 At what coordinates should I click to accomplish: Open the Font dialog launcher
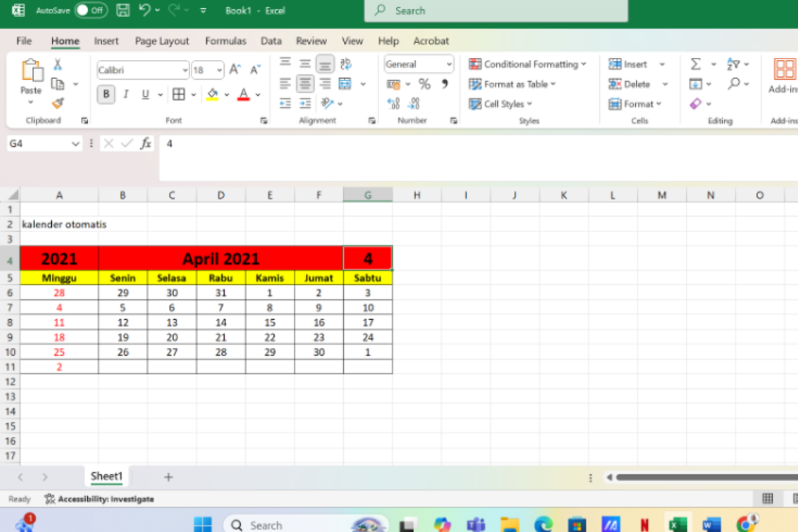(264, 121)
